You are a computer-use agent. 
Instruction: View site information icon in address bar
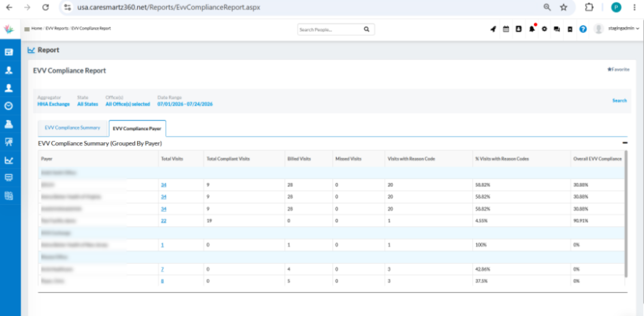[68, 7]
